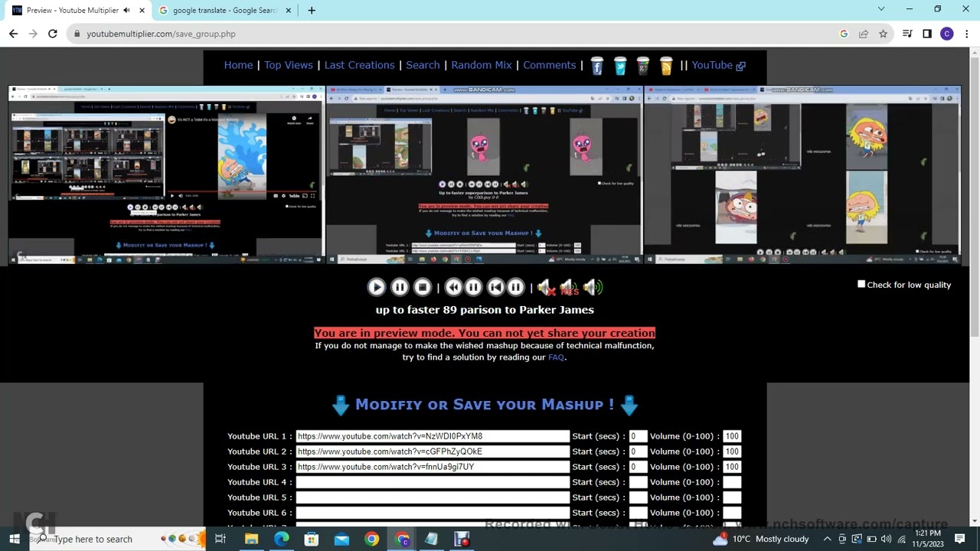Open the Random Mix link

(482, 65)
